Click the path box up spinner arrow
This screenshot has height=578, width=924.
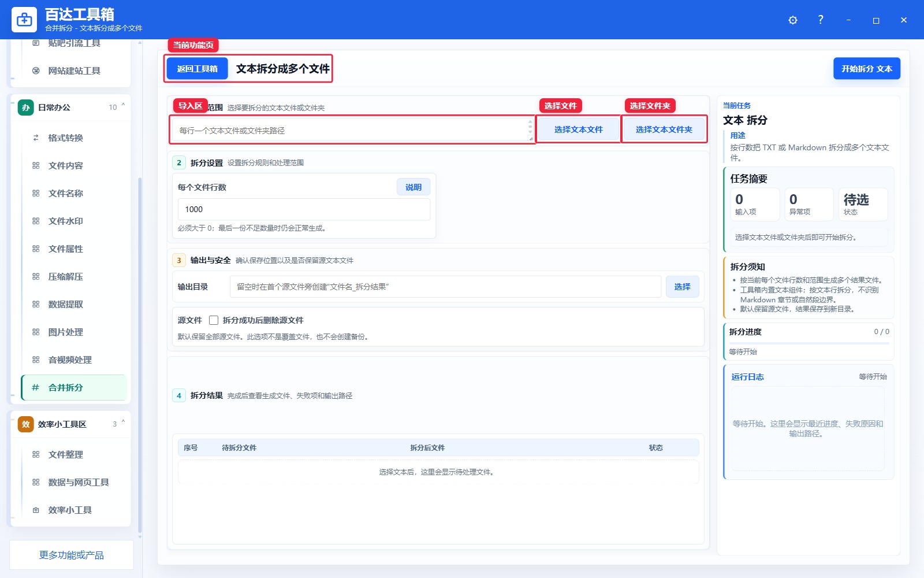pyautogui.click(x=530, y=122)
